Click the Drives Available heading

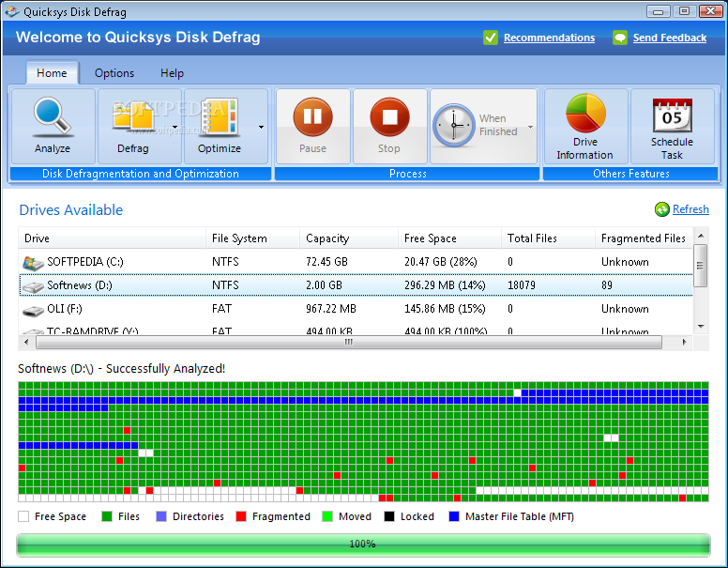71,210
